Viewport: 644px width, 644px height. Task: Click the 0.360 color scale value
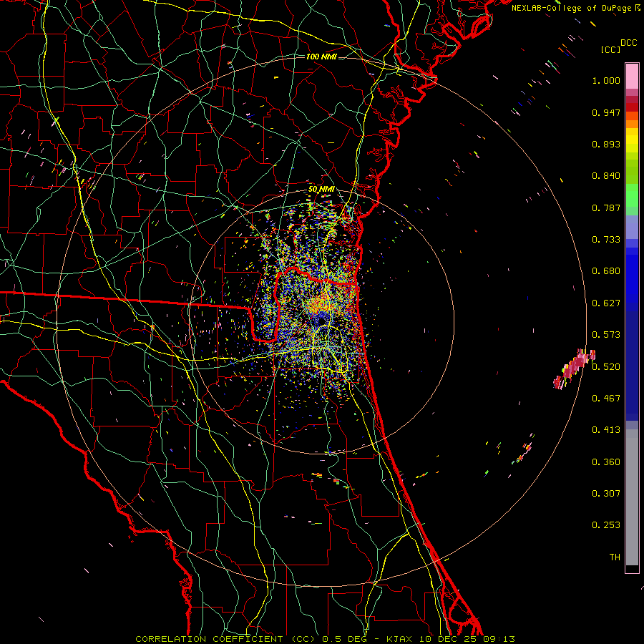click(606, 462)
